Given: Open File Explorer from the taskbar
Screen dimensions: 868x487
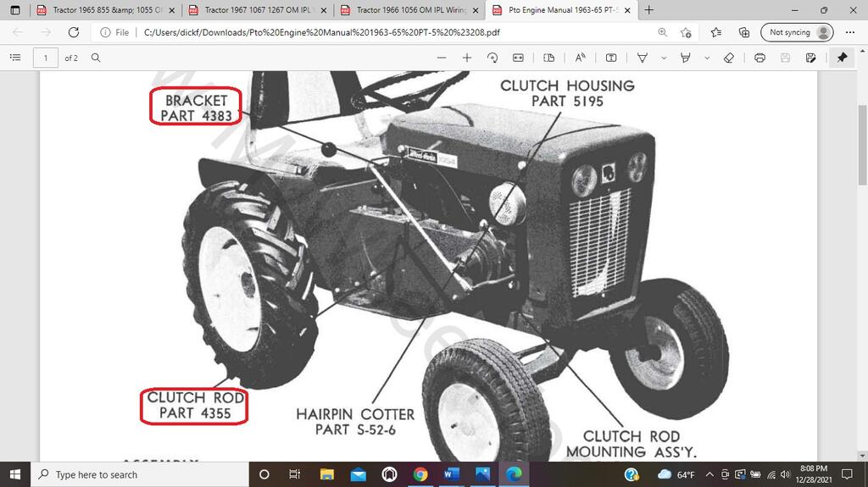Looking at the screenshot, I should (x=326, y=474).
